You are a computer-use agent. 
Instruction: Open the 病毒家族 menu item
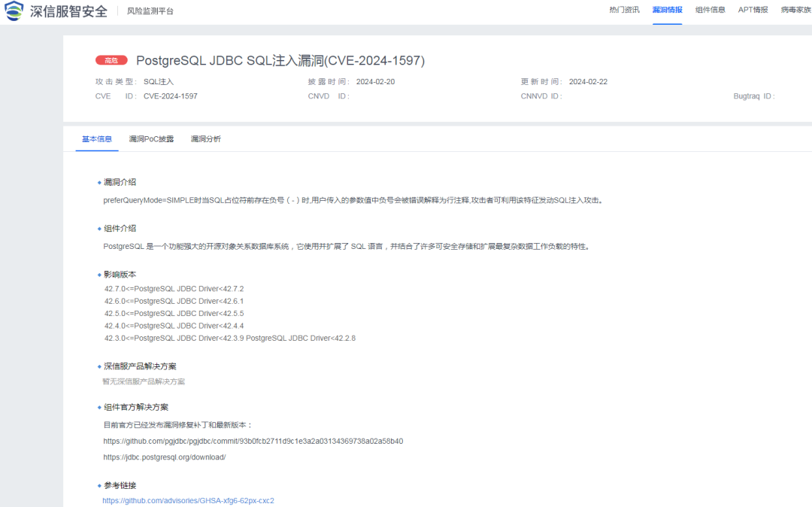tap(796, 10)
